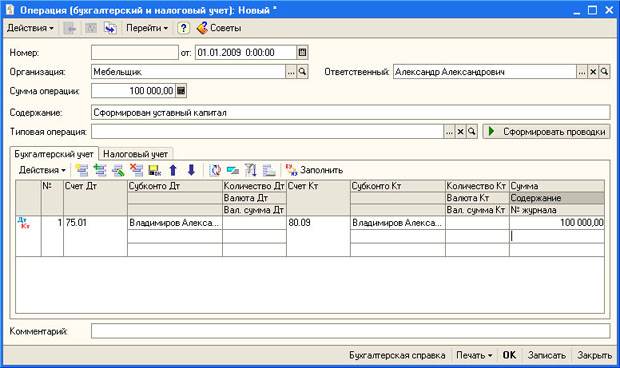This screenshot has width=620, height=368.
Task: Close the operation window
Action: coord(609,10)
